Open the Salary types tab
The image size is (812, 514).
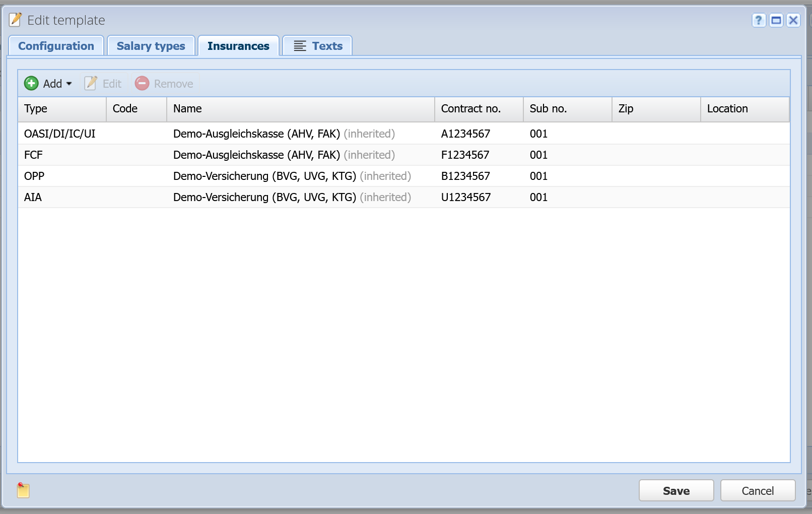click(151, 46)
